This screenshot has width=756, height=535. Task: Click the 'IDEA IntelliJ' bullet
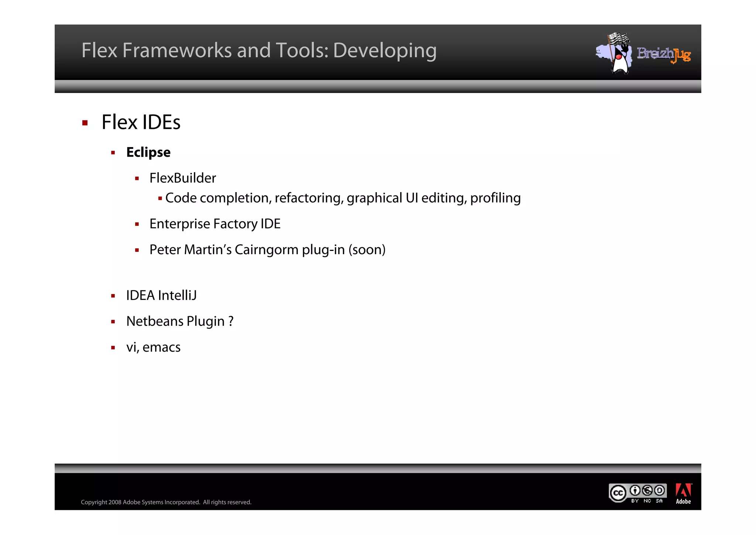pos(161,295)
